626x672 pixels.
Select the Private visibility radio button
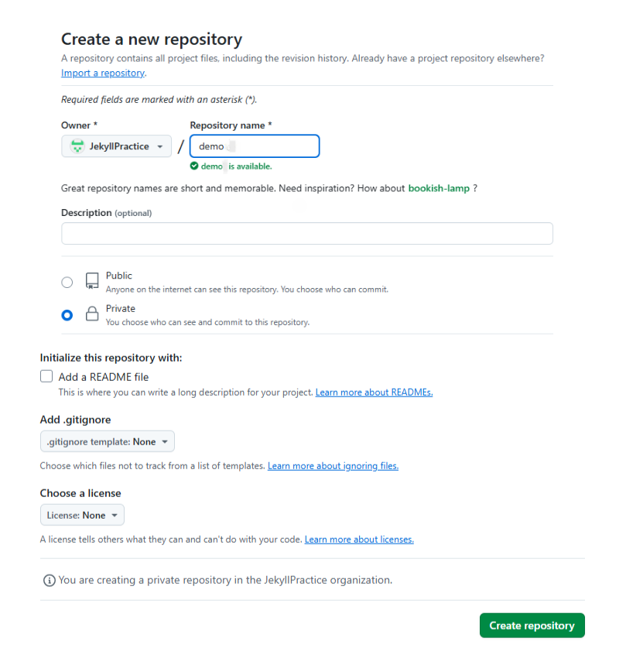pyautogui.click(x=67, y=315)
